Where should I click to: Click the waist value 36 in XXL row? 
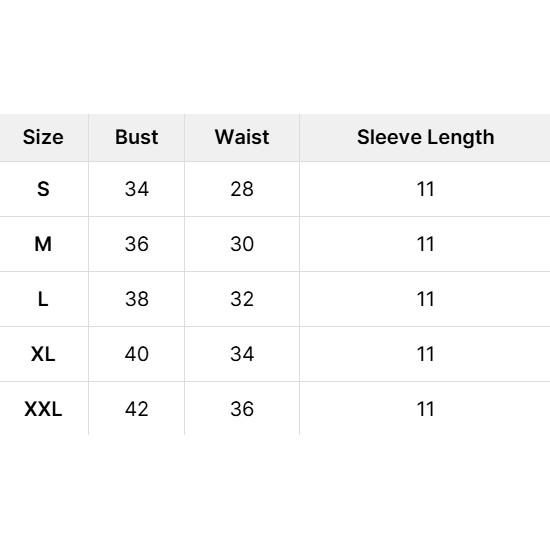tap(242, 409)
